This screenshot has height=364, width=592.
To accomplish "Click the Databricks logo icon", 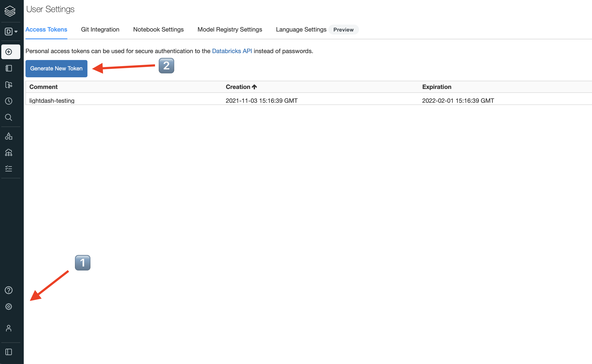I will [x=10, y=11].
